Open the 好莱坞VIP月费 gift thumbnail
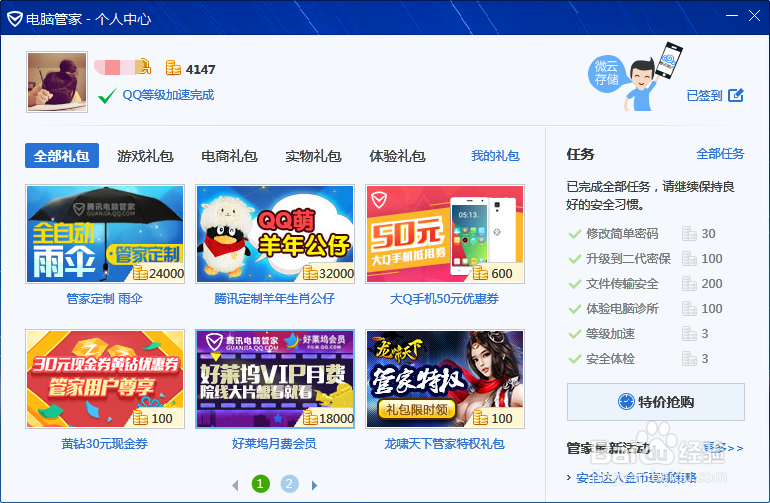This screenshot has width=770, height=503. point(275,379)
